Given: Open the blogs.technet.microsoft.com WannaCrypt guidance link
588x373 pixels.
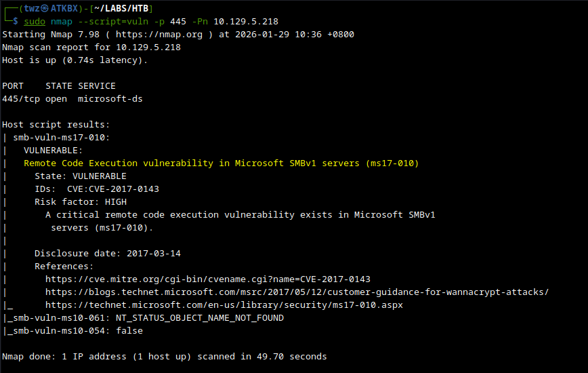Looking at the screenshot, I should (297, 292).
